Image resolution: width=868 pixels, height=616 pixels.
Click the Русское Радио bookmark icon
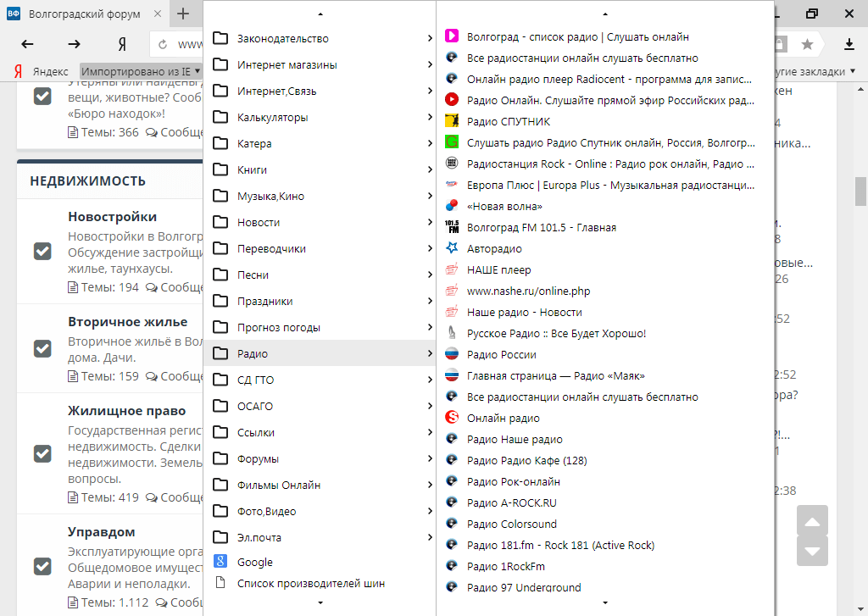click(x=452, y=333)
